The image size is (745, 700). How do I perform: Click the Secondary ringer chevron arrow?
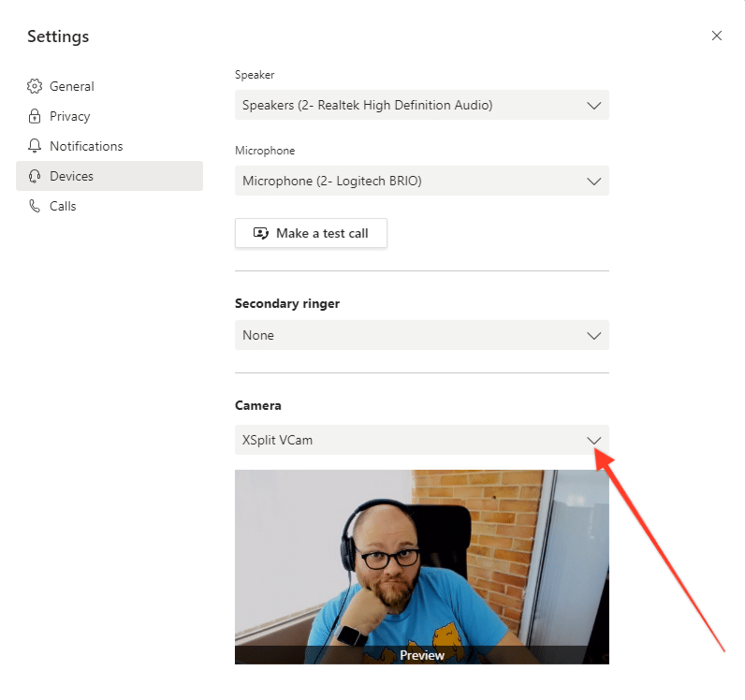click(594, 336)
